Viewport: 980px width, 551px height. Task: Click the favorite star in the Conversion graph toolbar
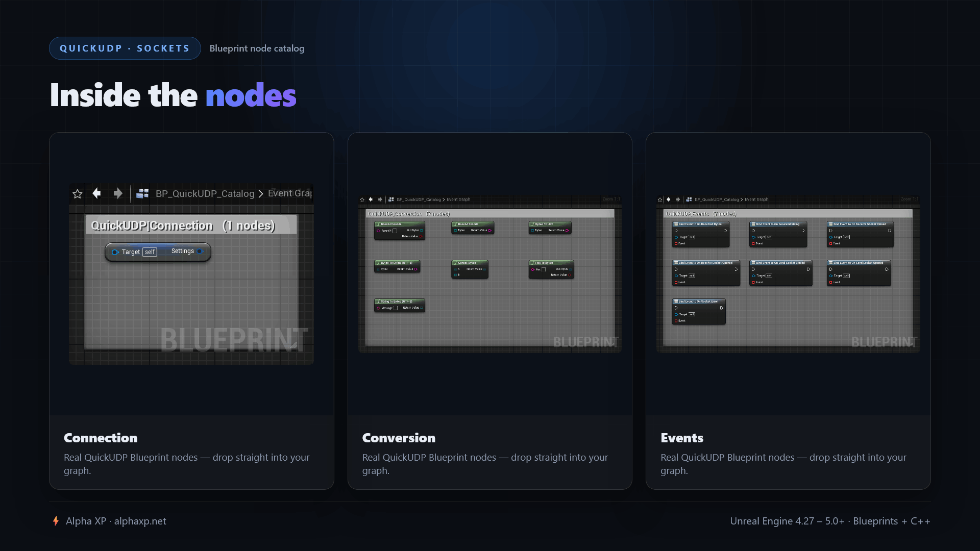362,199
